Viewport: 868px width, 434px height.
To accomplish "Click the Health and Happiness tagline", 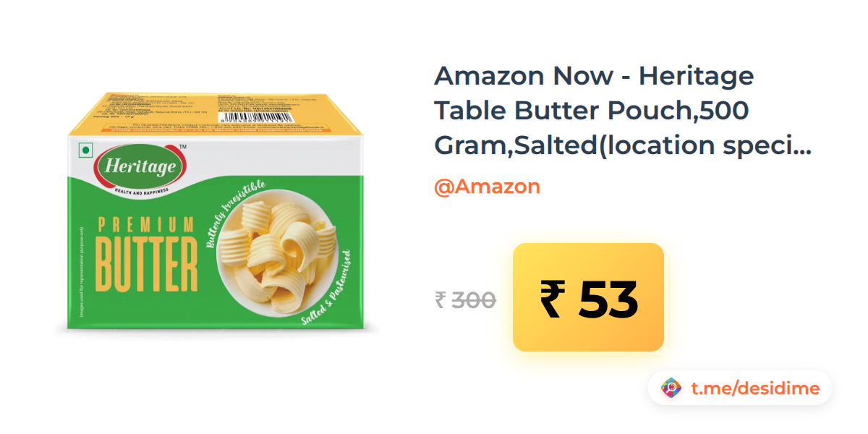I will coord(141,192).
